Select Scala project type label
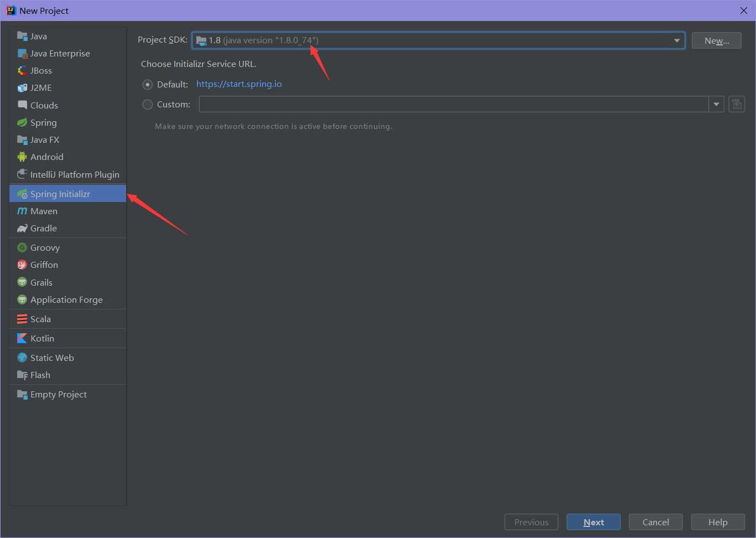Viewport: 756px width, 538px height. click(40, 319)
